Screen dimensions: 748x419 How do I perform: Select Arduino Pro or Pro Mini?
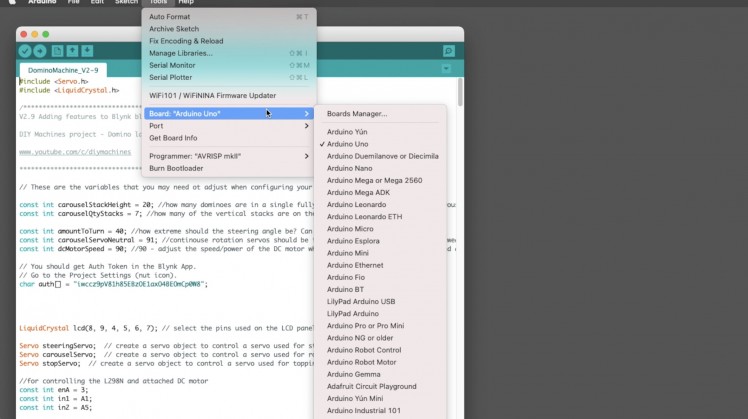point(380,326)
